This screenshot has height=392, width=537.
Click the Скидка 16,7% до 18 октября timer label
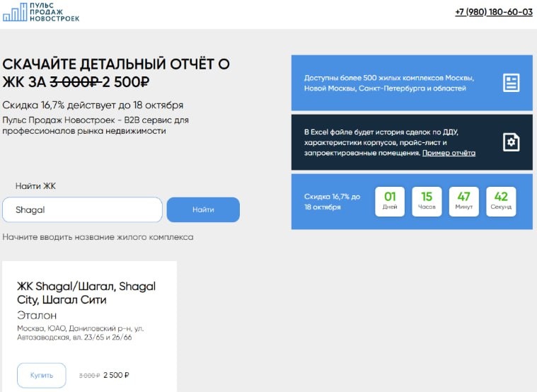[x=332, y=202]
